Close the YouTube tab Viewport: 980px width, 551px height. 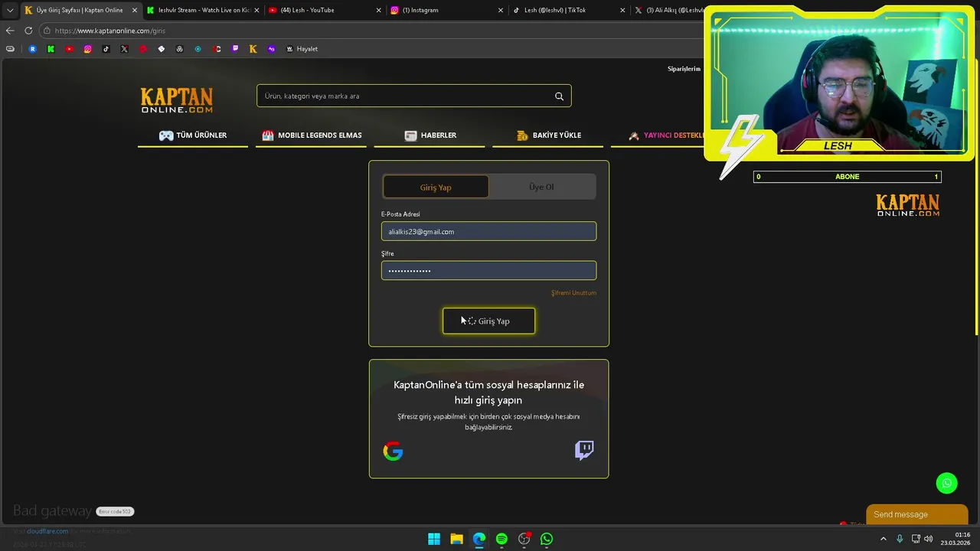[378, 10]
